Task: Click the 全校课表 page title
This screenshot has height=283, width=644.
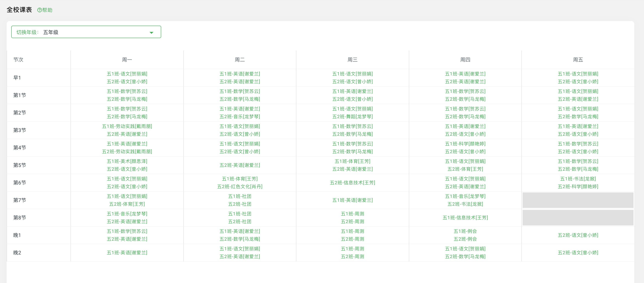Action: (19, 10)
